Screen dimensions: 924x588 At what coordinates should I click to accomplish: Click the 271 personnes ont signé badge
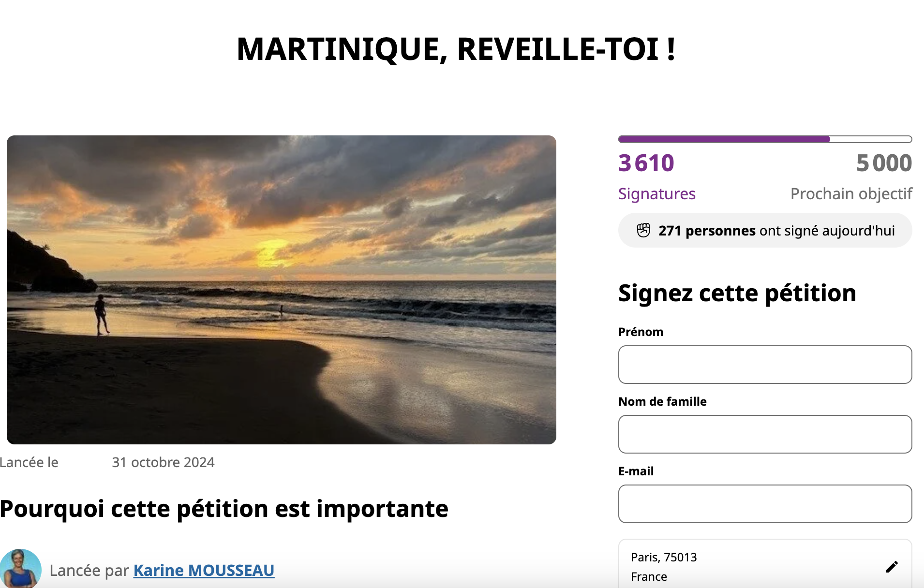click(x=765, y=230)
